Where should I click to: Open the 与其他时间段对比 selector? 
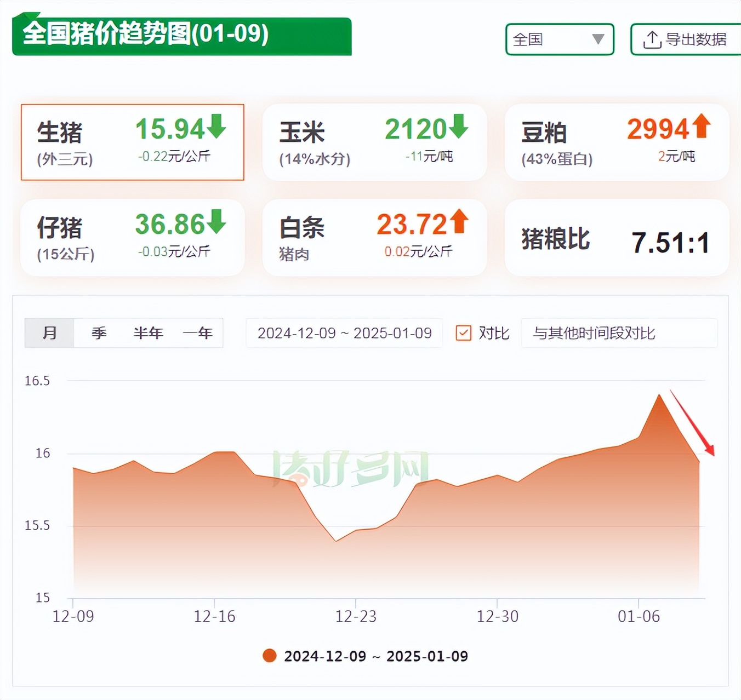click(x=619, y=332)
